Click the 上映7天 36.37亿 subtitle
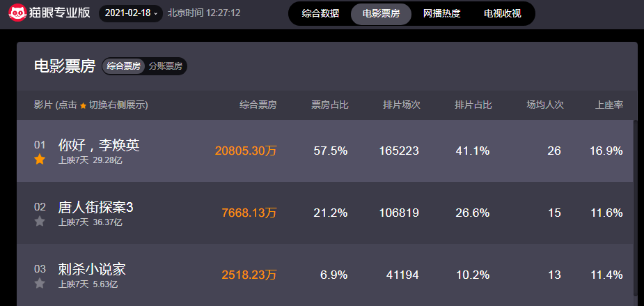The width and height of the screenshot is (644, 306). (x=91, y=222)
